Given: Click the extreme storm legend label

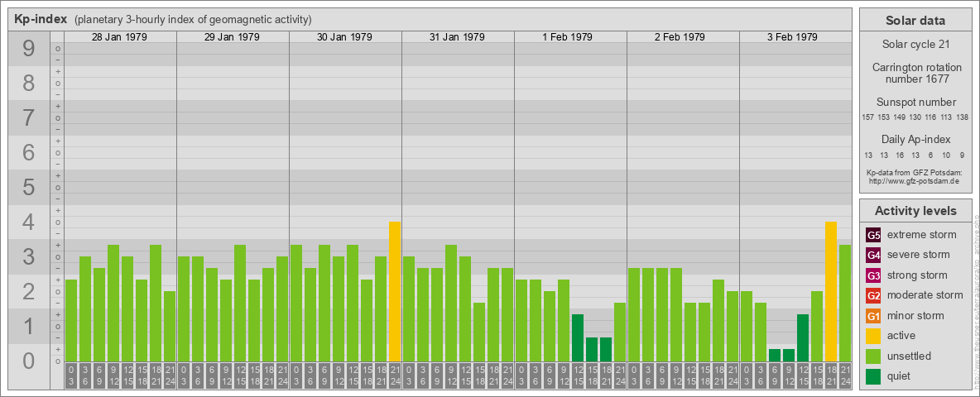Looking at the screenshot, I should 922,235.
